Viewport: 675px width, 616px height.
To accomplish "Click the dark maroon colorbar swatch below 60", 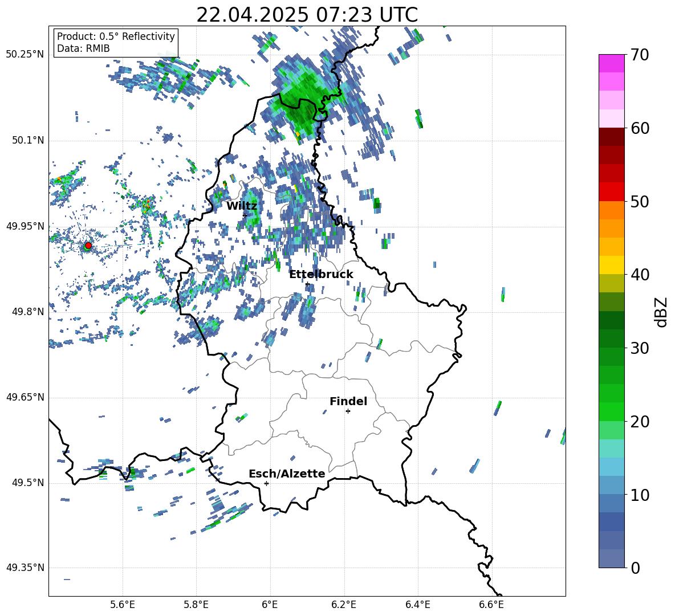I will coord(612,137).
